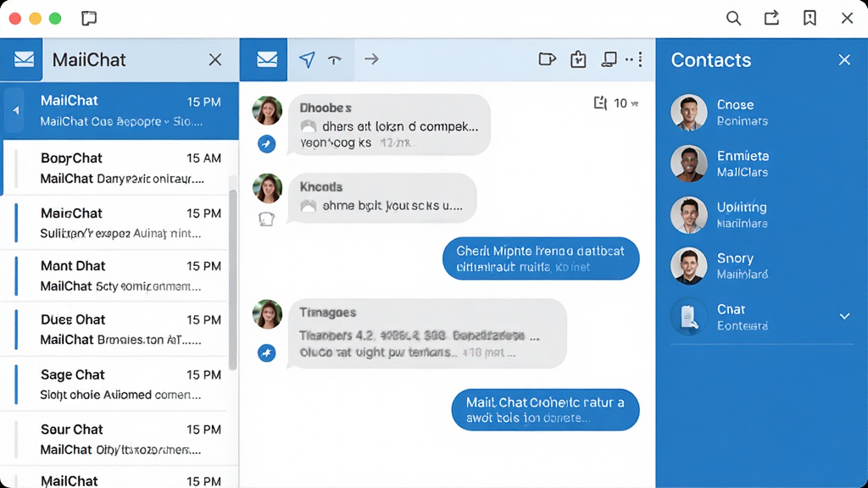This screenshot has width=868, height=488.
Task: Open the MeicChat conversation
Action: 114,223
